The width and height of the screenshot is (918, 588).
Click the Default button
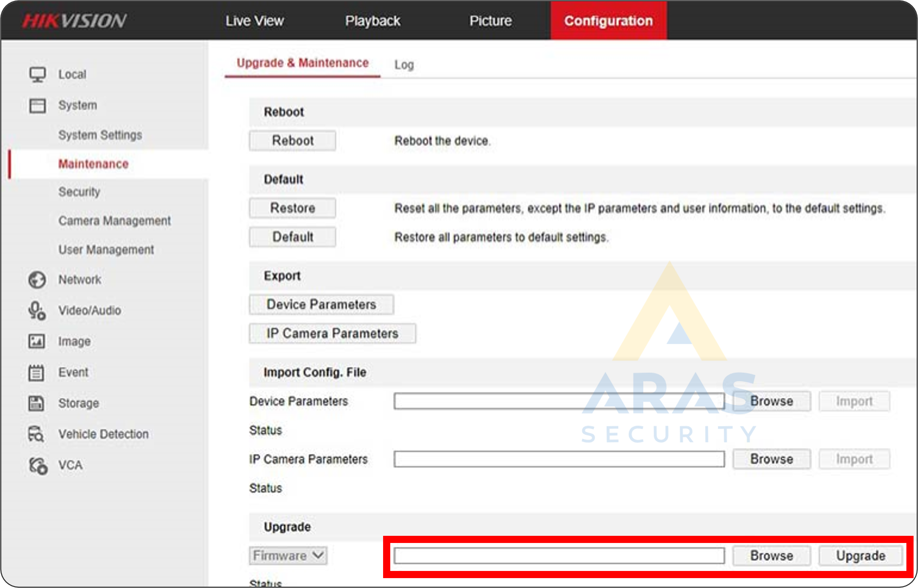[x=292, y=237]
